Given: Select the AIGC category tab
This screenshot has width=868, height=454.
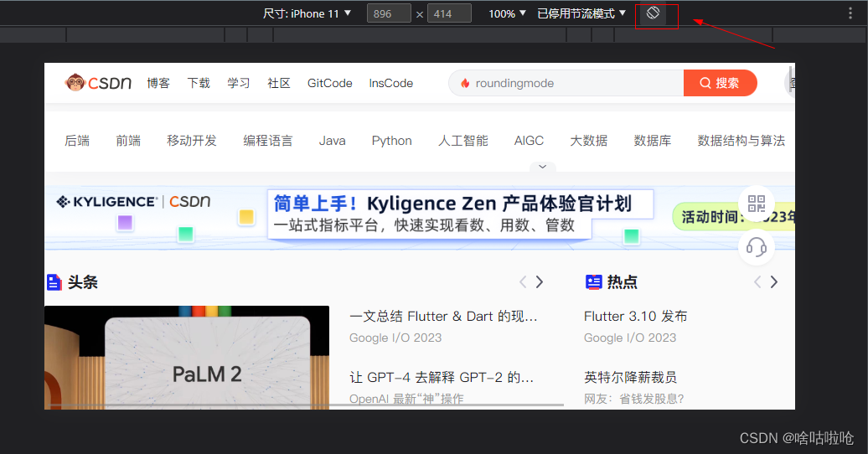Looking at the screenshot, I should coord(529,141).
